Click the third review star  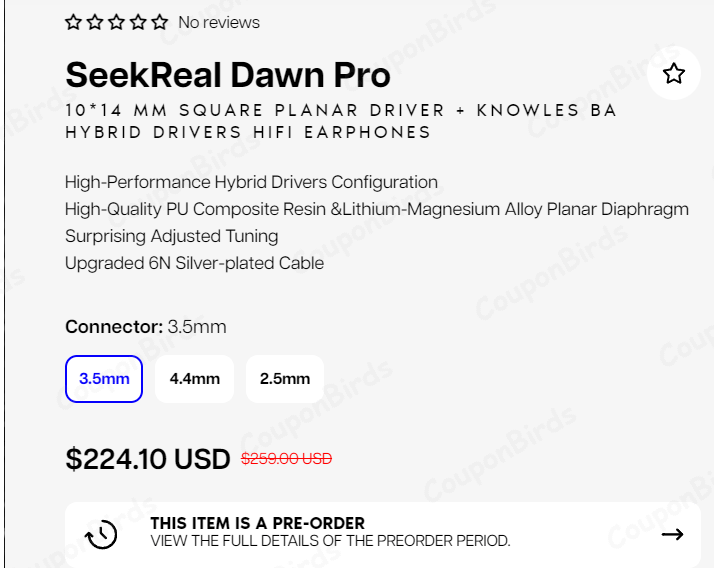click(116, 22)
